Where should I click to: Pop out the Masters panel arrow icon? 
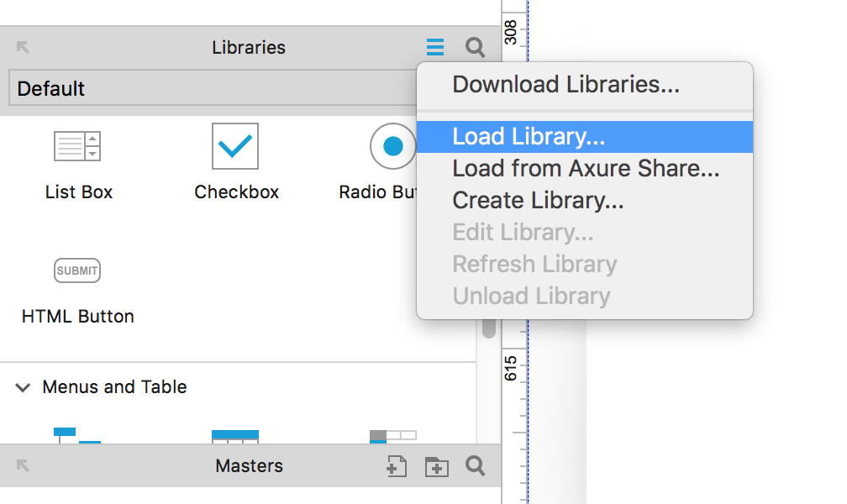[23, 465]
